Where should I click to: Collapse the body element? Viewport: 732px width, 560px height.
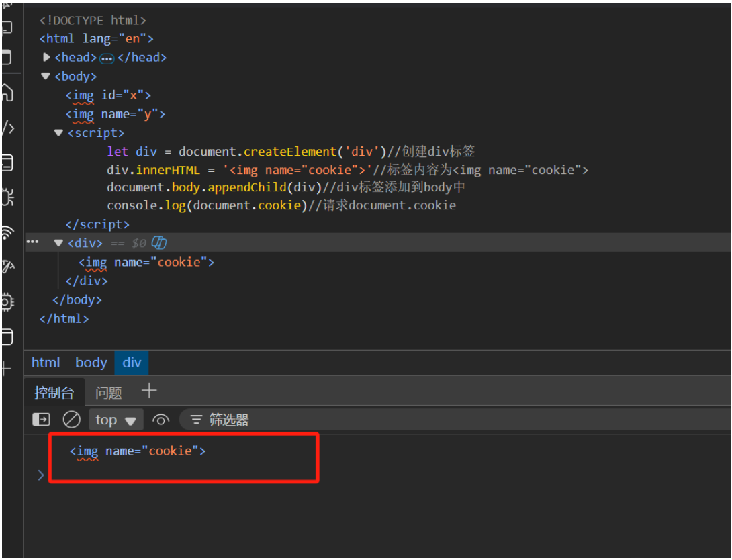point(45,76)
